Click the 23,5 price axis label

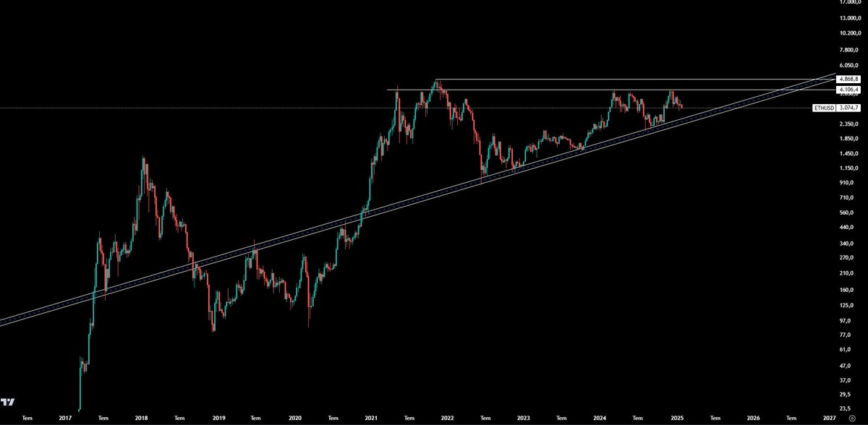coord(846,410)
